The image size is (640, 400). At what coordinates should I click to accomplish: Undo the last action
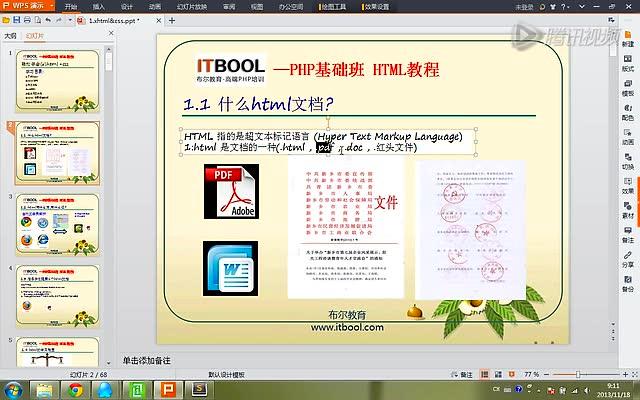[48, 20]
